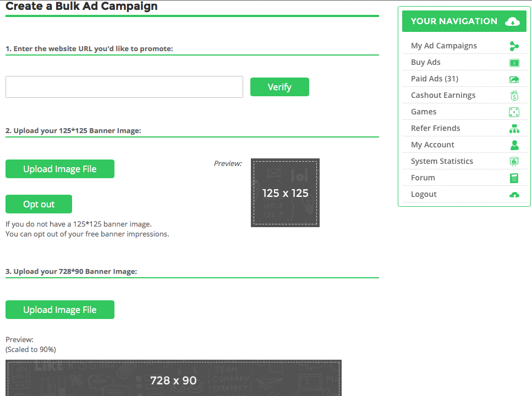This screenshot has width=532, height=396.
Task: Click the hierarchy icon beside Refer Friends
Action: [x=514, y=129]
